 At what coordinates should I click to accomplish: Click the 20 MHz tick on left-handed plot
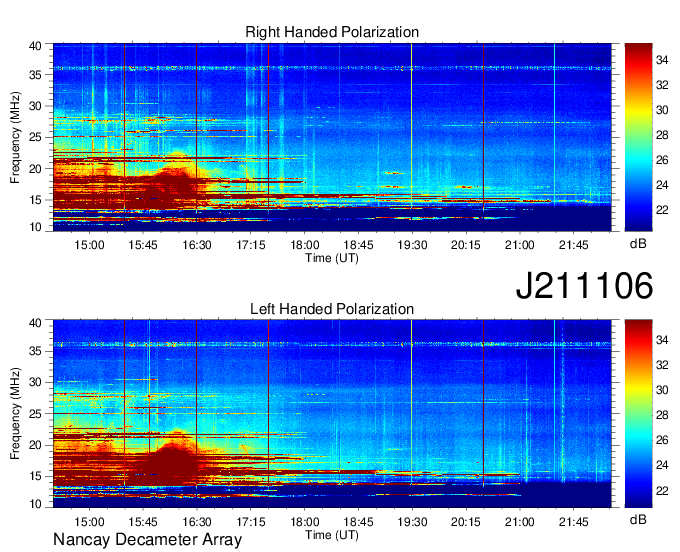tap(35, 445)
